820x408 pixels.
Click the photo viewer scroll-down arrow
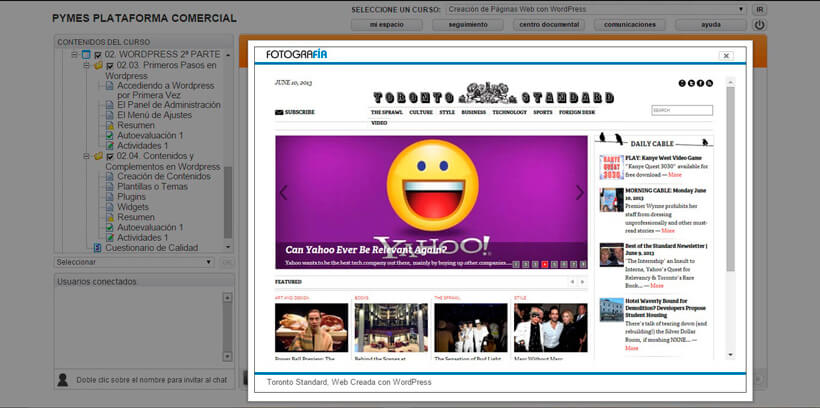731,355
